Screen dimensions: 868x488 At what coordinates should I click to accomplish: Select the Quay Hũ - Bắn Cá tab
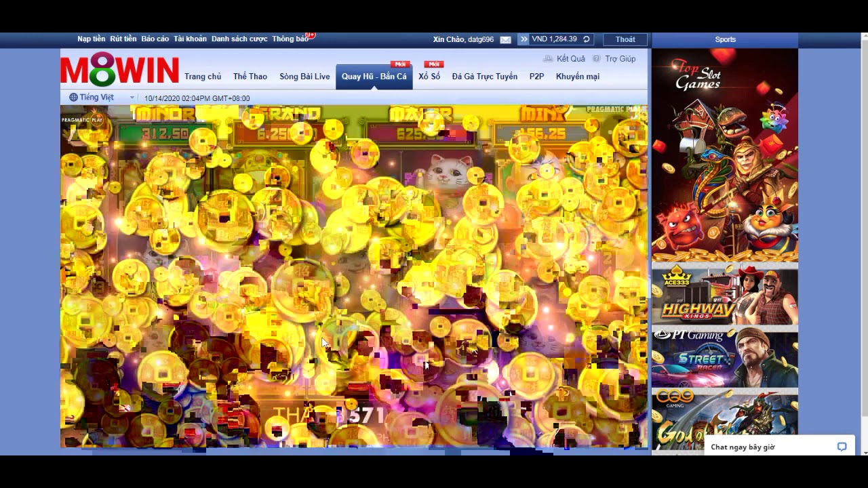374,77
